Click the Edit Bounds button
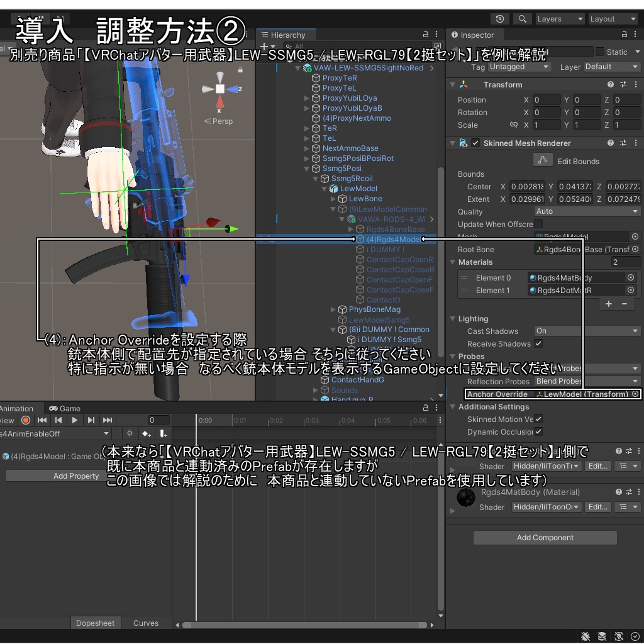This screenshot has width=644, height=644. [x=543, y=160]
